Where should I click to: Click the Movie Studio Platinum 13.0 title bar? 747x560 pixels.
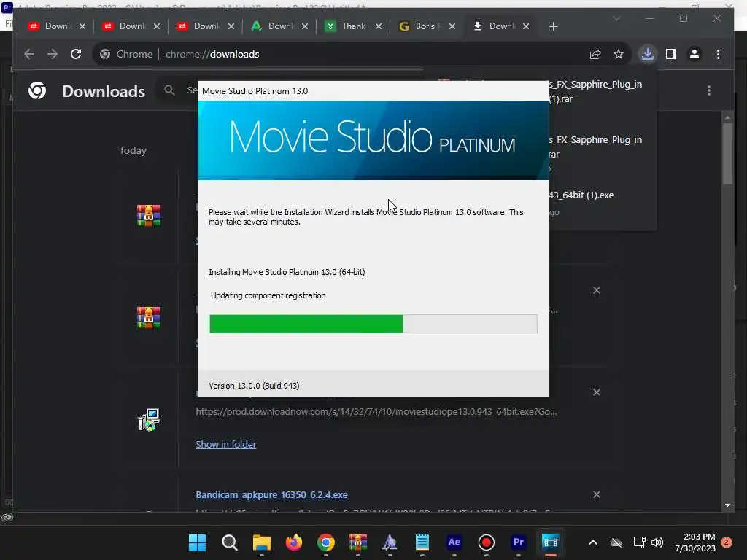tap(373, 91)
